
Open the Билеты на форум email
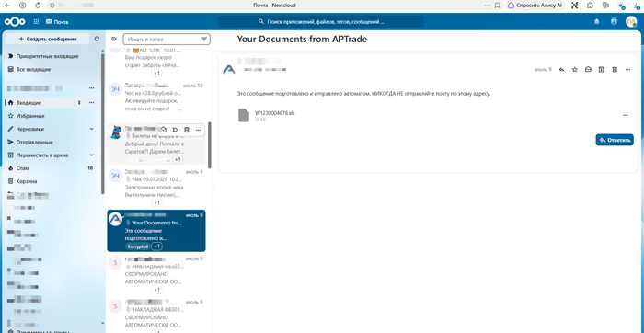coord(156,144)
